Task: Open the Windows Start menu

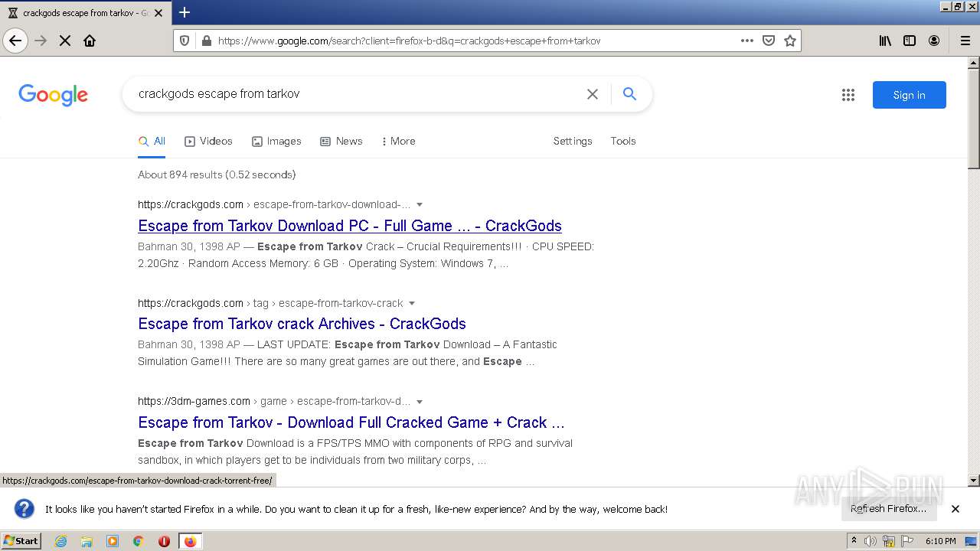Action: pos(21,540)
